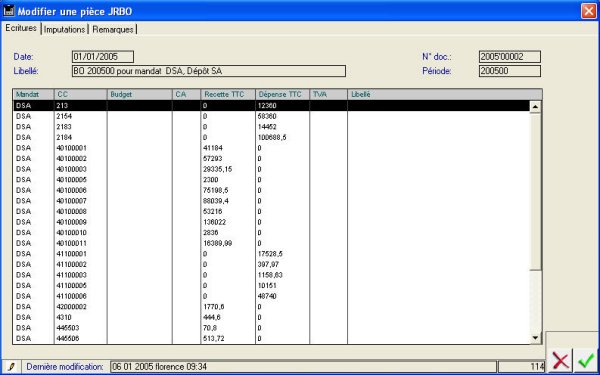Image resolution: width=600 pixels, height=375 pixels.
Task: Click the Dépense TTC value 100688,5
Action: click(272, 137)
